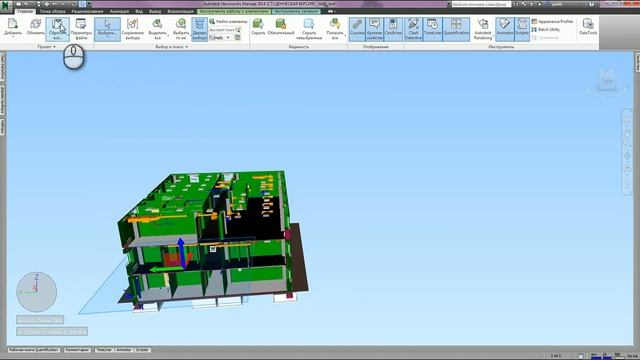This screenshot has width=640, height=360.
Task: Toggle the Clash Detective window
Action: [x=413, y=29]
